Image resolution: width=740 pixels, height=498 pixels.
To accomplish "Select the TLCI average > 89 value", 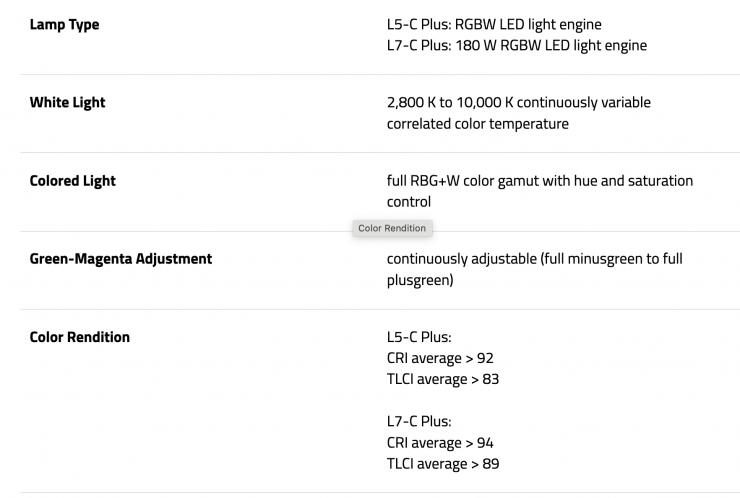I will pos(442,463).
